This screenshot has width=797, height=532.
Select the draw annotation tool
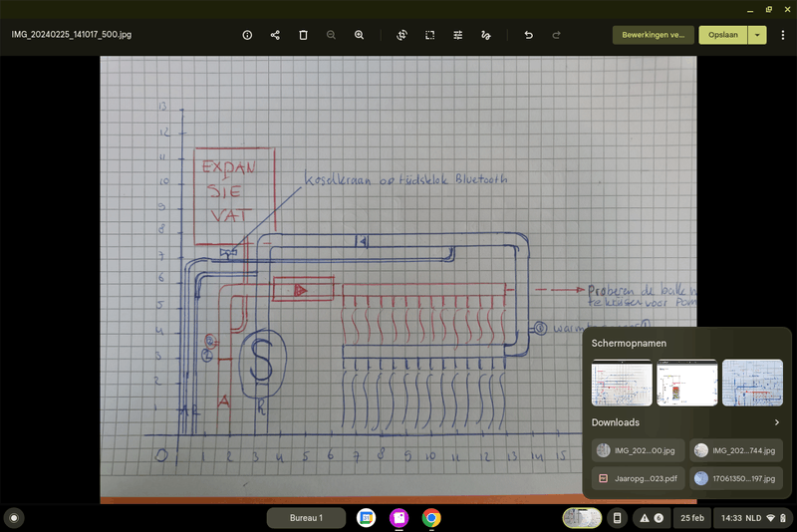[x=485, y=35]
